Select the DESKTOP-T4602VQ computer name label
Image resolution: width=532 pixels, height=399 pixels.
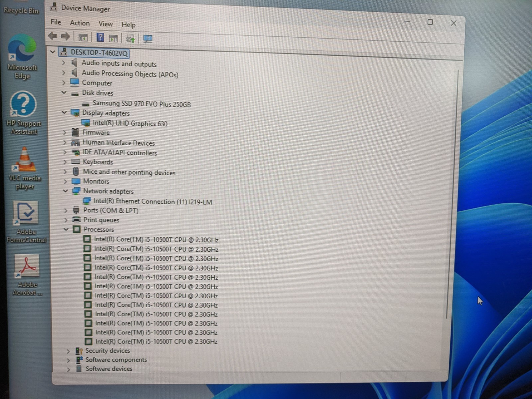99,53
